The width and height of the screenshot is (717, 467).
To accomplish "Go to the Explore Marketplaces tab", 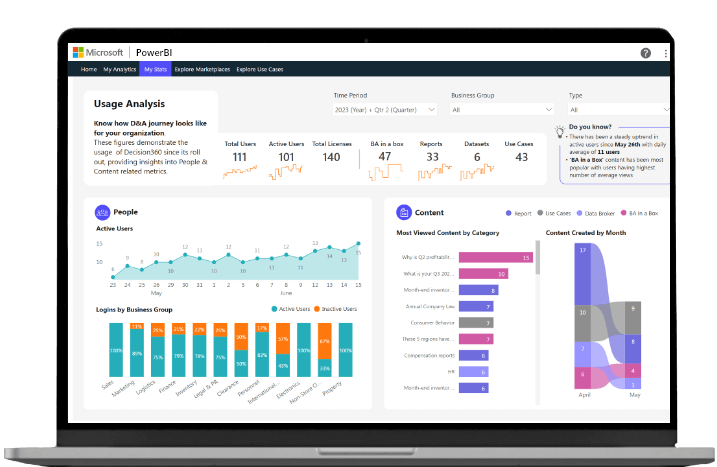I will click(202, 70).
